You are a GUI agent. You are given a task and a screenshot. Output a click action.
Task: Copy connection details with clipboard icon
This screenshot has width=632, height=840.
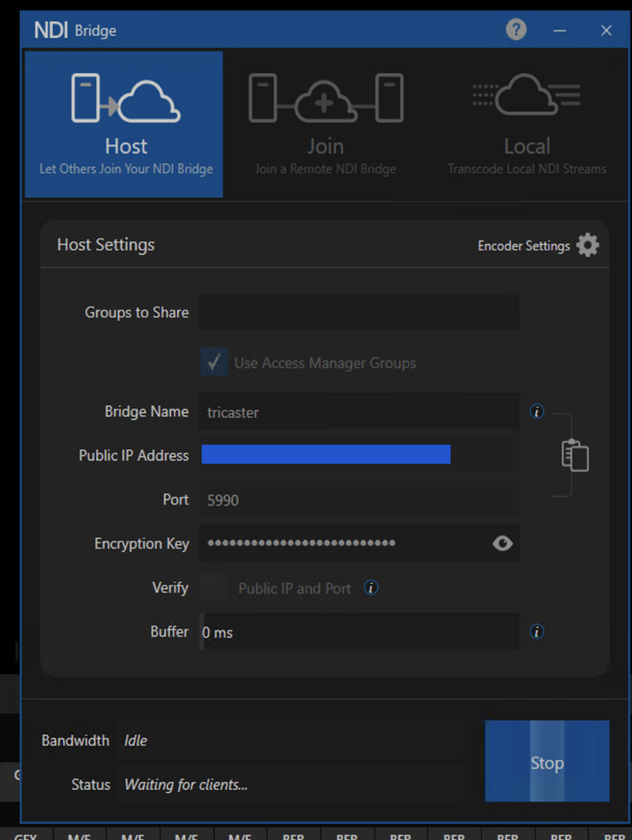pyautogui.click(x=575, y=456)
